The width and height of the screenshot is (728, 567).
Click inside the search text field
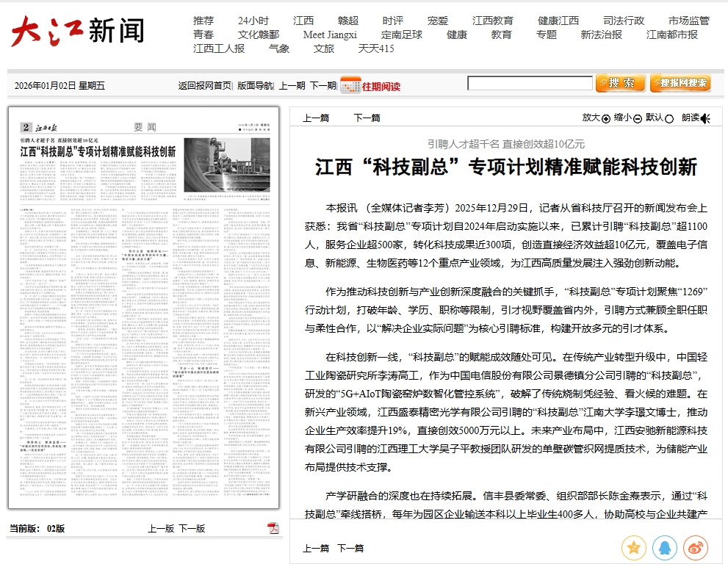(x=529, y=84)
